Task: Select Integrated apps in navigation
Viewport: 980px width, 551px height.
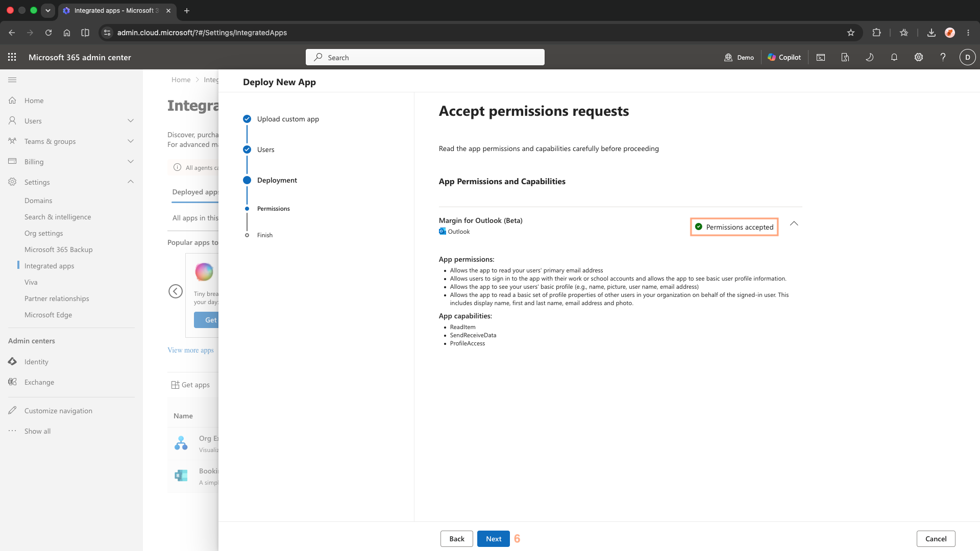Action: click(50, 266)
